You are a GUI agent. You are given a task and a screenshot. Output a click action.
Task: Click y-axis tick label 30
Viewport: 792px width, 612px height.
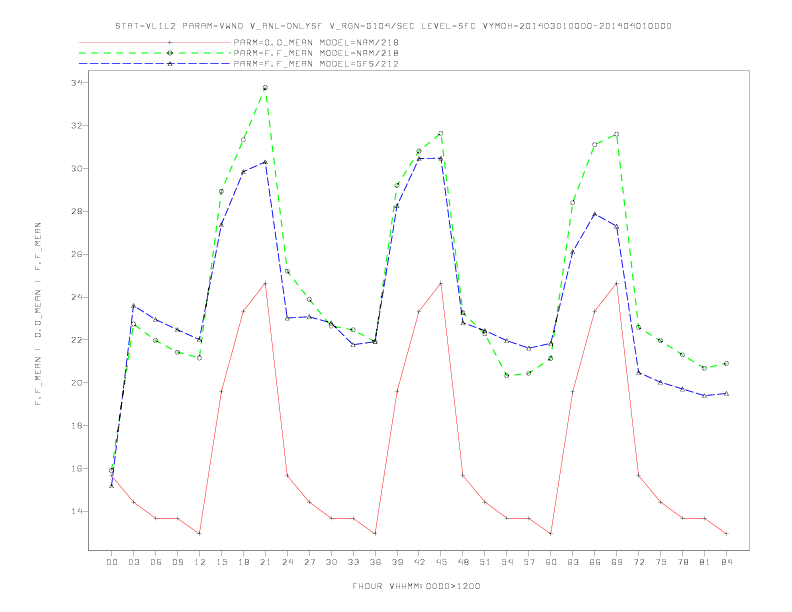(x=76, y=168)
